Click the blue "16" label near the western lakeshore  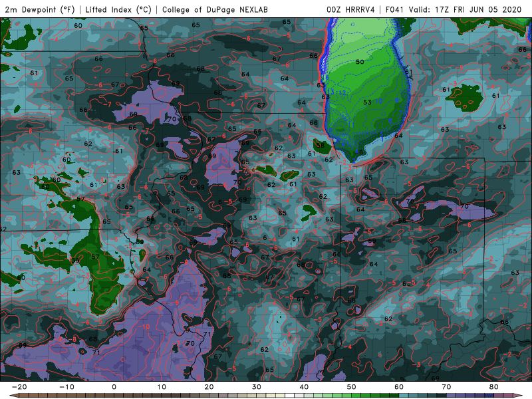pyautogui.click(x=325, y=77)
